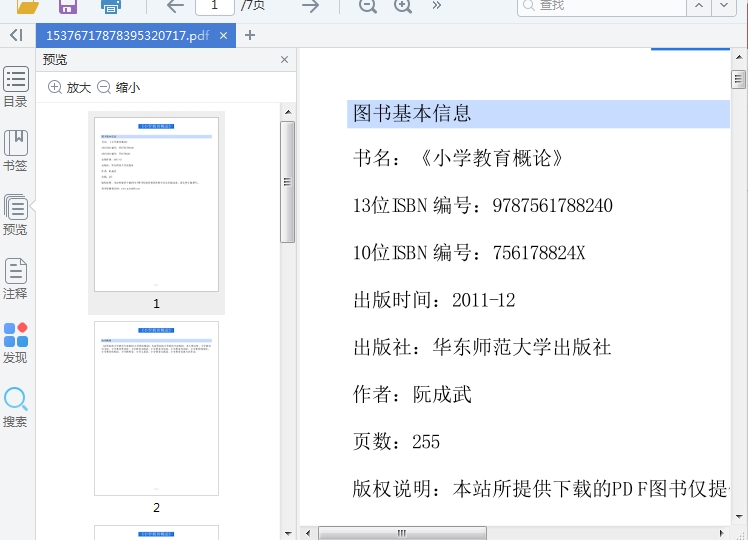Click the page number input field
748x540 pixels.
click(215, 7)
